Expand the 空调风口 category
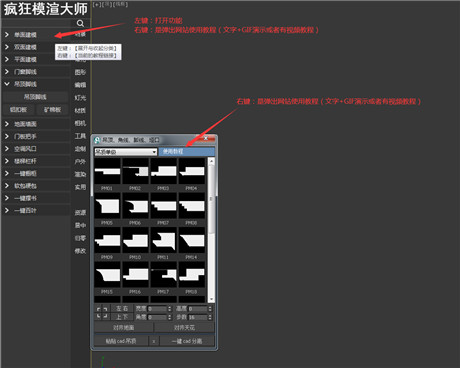The width and height of the screenshot is (460, 368). point(36,149)
